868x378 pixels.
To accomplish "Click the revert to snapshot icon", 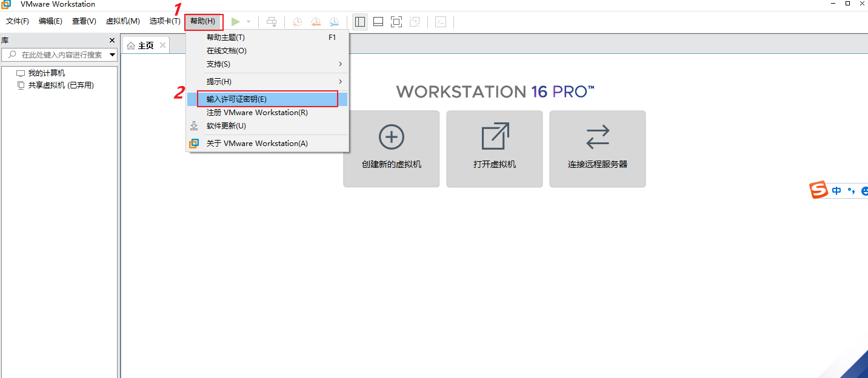I will coord(316,22).
